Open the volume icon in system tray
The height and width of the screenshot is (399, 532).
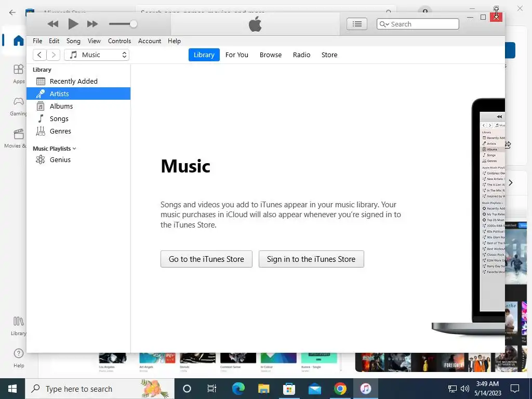[464, 389]
